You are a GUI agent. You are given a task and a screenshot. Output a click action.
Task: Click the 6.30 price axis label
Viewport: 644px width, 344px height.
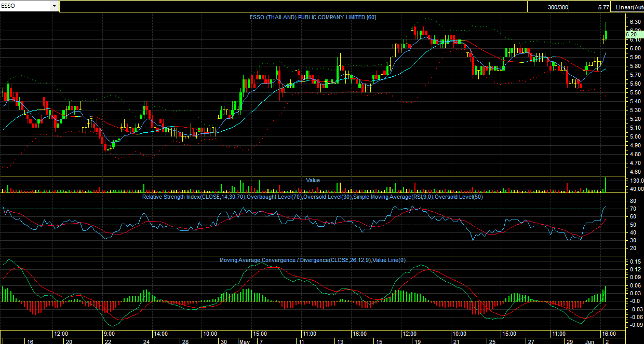pyautogui.click(x=635, y=22)
